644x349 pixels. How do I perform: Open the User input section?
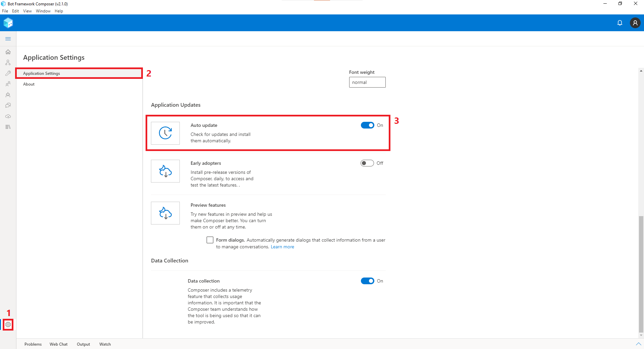(x=8, y=84)
